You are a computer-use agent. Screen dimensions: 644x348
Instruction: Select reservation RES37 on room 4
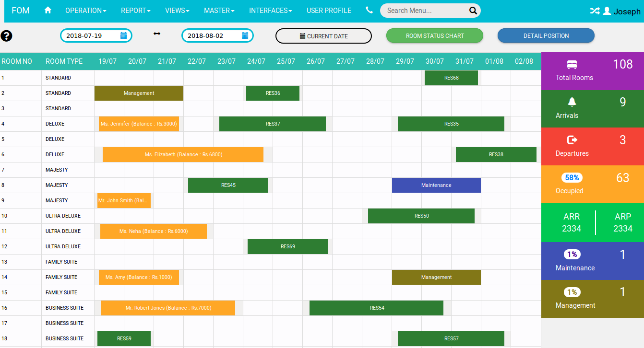click(272, 124)
